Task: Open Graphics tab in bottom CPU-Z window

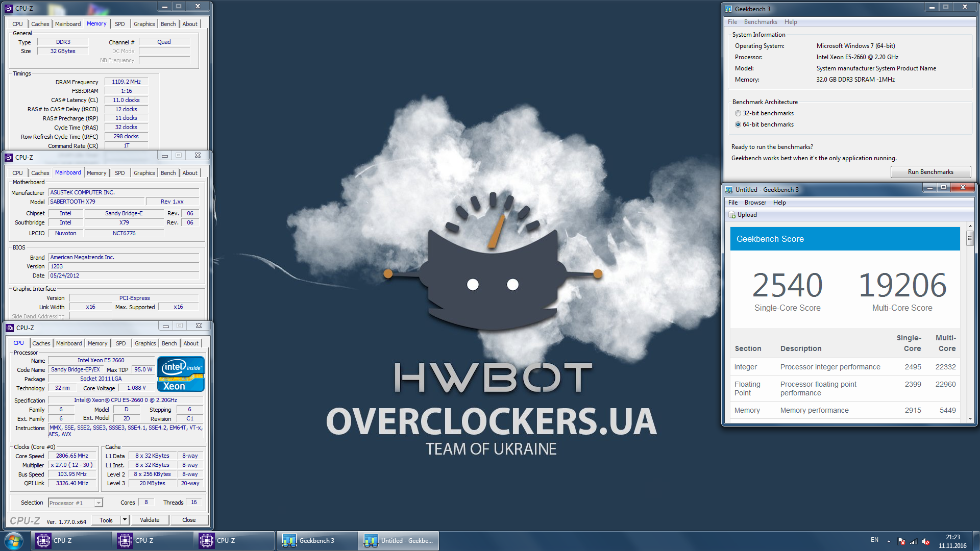Action: pos(145,343)
